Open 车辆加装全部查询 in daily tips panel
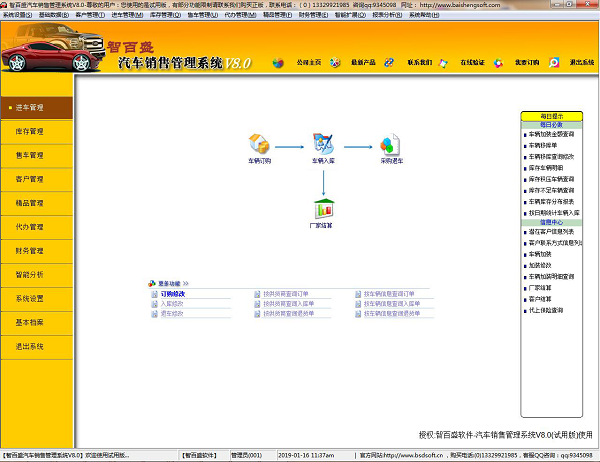Screen dimensions: 600x462 (x=551, y=134)
